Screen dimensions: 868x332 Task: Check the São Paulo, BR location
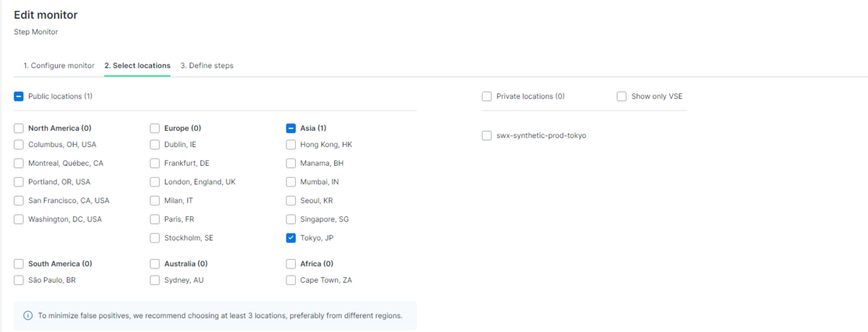(x=19, y=280)
